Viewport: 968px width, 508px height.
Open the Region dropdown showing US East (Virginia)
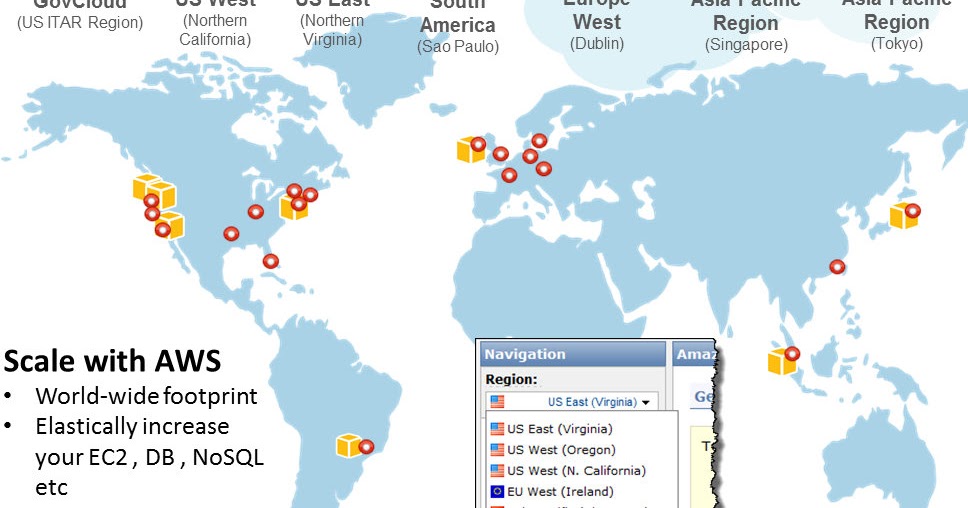572,402
